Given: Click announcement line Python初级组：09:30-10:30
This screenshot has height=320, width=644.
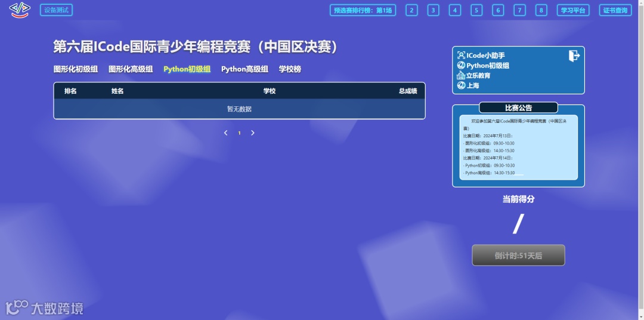Looking at the screenshot, I should coord(489,165).
